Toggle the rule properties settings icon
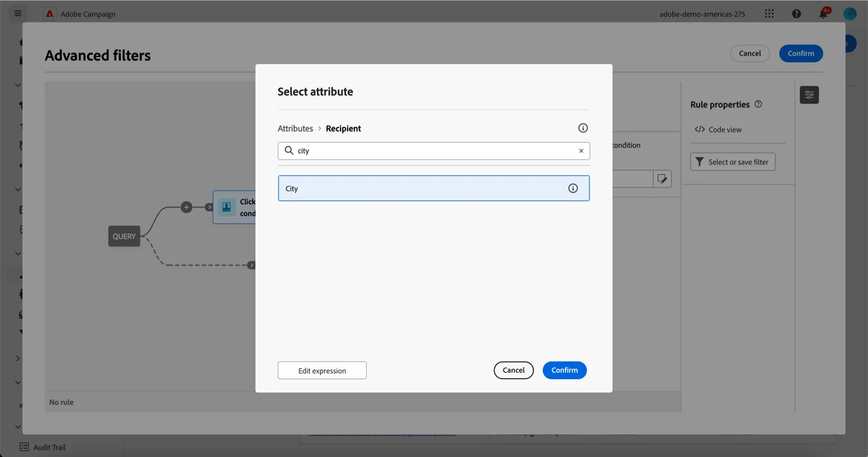Screen dimensions: 868x457 point(809,95)
